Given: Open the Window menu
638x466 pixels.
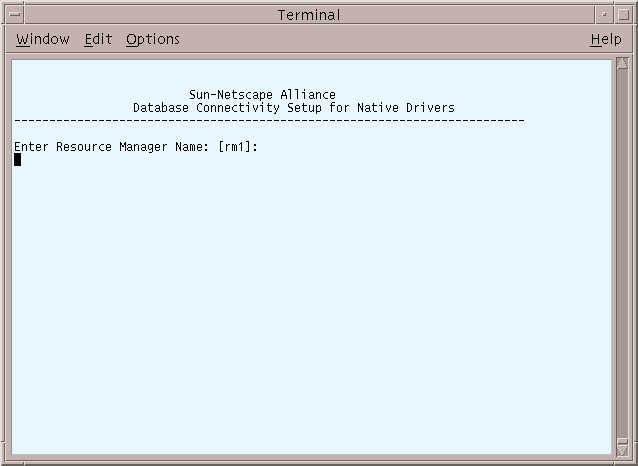Looking at the screenshot, I should [x=43, y=39].
